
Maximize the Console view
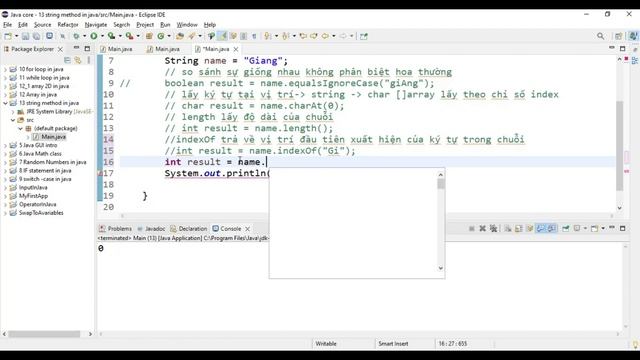(622, 228)
